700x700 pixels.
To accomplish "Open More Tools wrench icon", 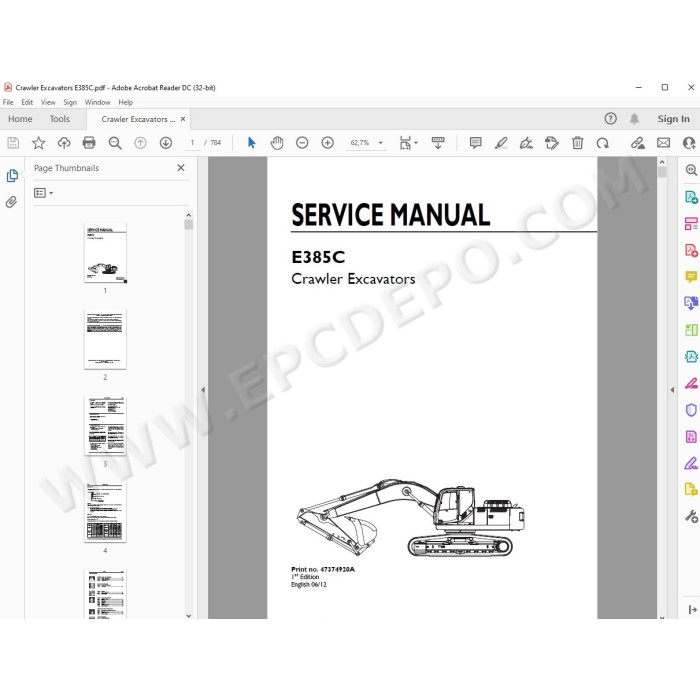I will [691, 517].
